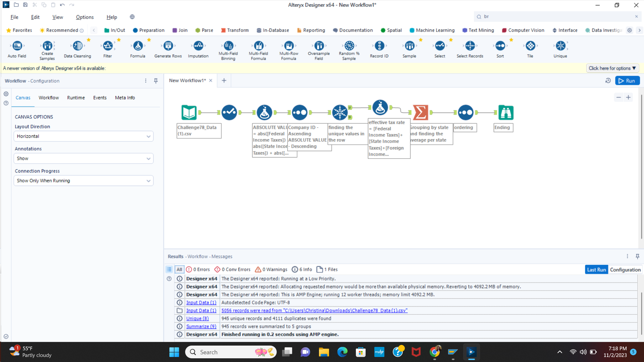Click the Input Data node on canvas
644x362 pixels.
[x=189, y=113]
